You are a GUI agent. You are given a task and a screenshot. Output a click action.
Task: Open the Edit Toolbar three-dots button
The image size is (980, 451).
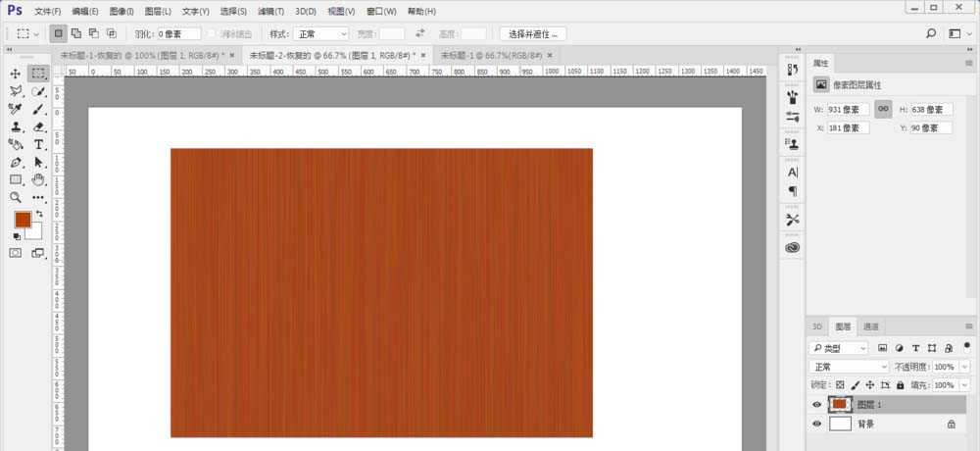pos(39,197)
